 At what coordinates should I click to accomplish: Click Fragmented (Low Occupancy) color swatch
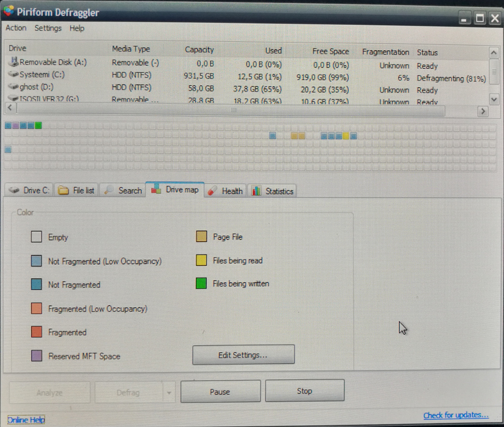tap(36, 308)
